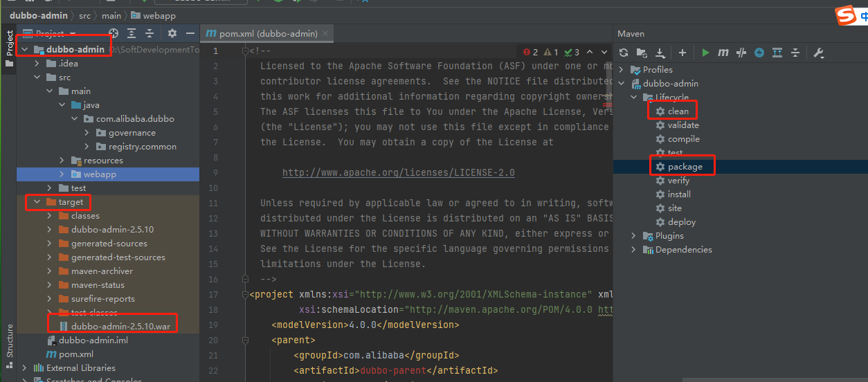Toggle Maven offline mode
Viewport: 868px width, 382px height.
(x=759, y=53)
